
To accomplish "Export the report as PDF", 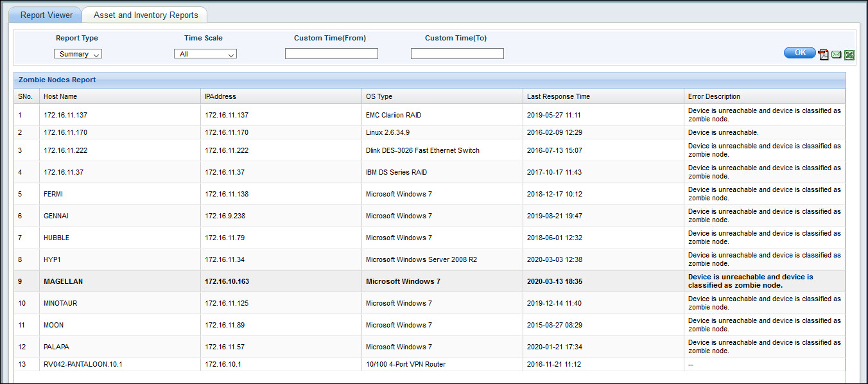I will point(824,55).
